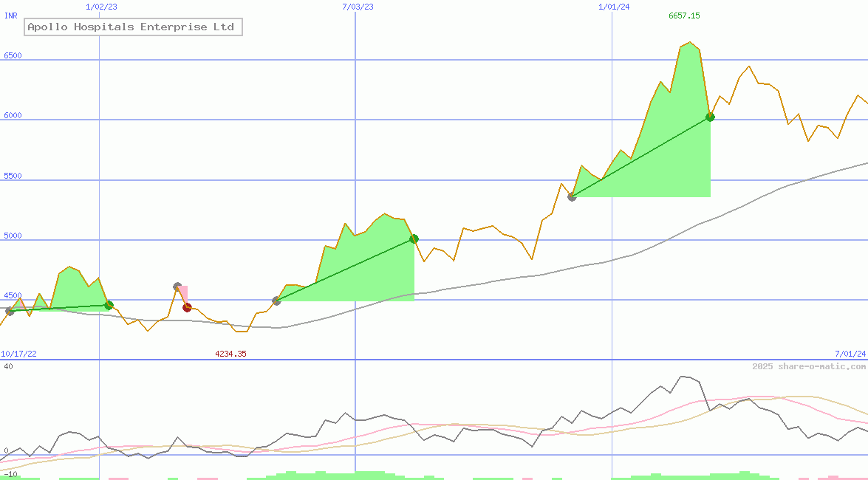The height and width of the screenshot is (480, 868).
Task: Click the 7/03/23 date label
Action: pyautogui.click(x=358, y=7)
